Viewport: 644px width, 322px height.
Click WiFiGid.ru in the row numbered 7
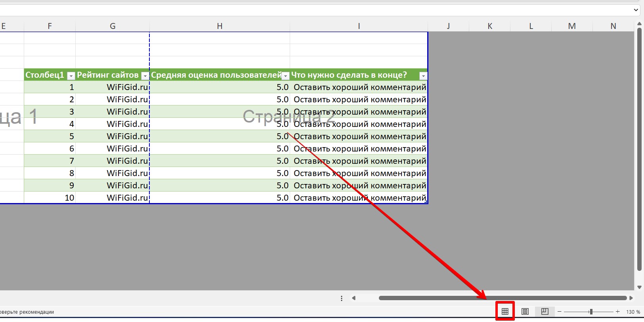point(113,161)
